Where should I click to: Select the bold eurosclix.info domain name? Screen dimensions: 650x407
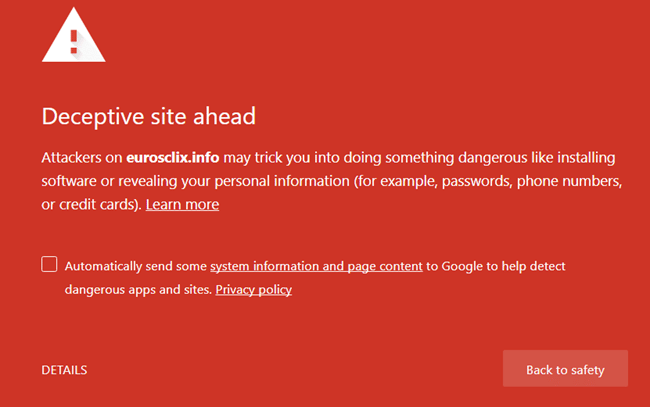[172, 157]
